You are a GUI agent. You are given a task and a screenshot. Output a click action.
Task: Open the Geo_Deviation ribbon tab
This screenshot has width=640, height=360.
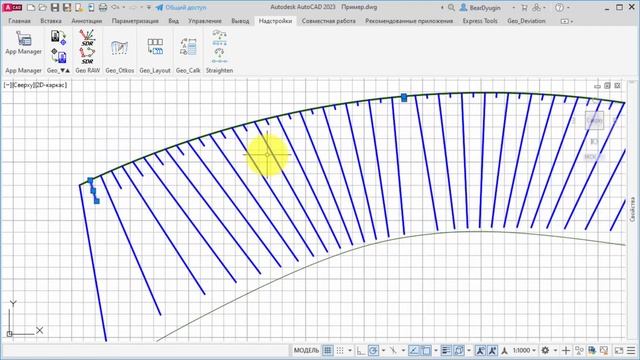[x=526, y=21]
